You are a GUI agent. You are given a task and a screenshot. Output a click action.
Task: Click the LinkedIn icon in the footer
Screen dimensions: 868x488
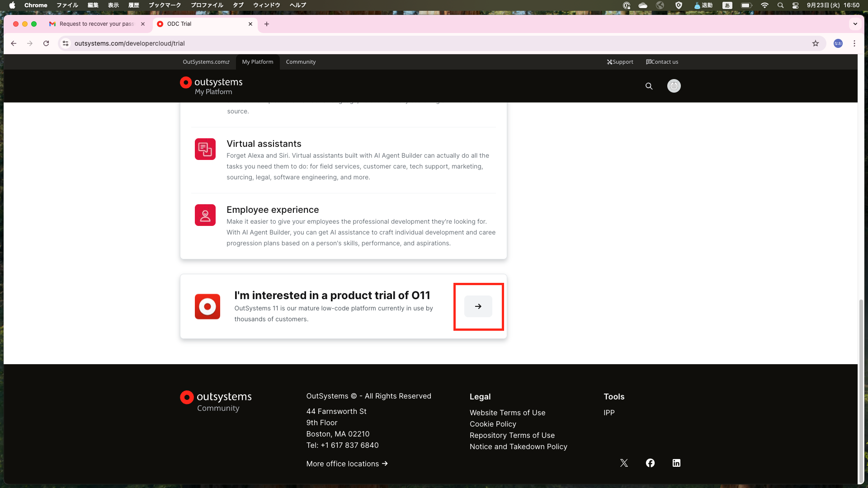click(x=676, y=463)
